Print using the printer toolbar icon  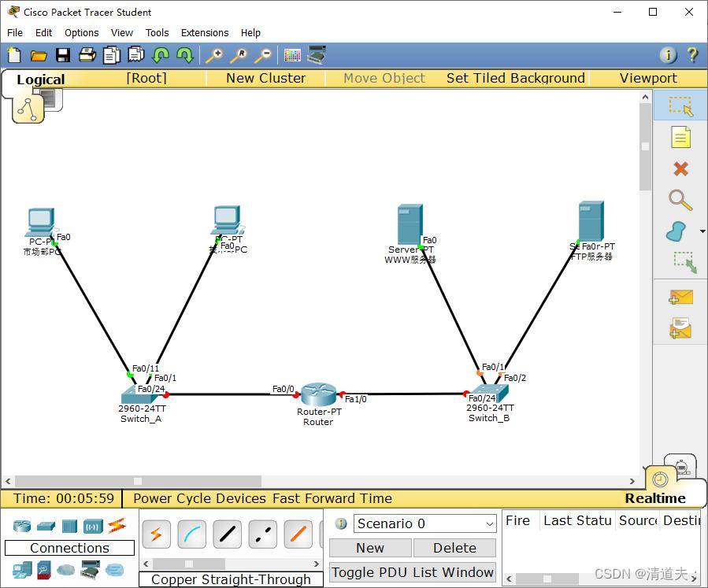(87, 55)
